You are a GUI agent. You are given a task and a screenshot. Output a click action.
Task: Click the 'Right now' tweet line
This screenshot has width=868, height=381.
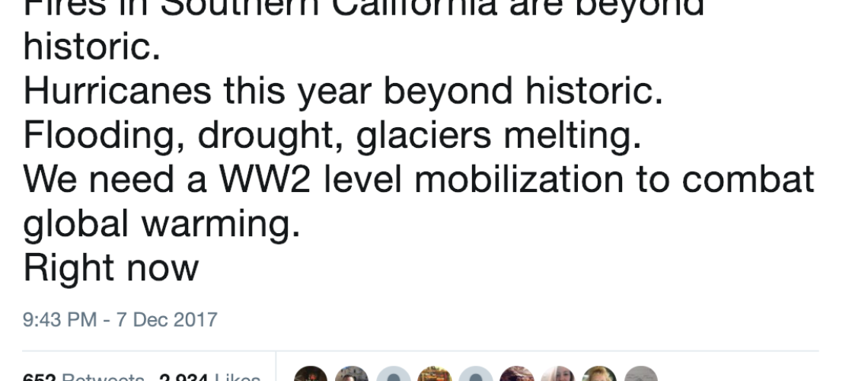point(110,268)
